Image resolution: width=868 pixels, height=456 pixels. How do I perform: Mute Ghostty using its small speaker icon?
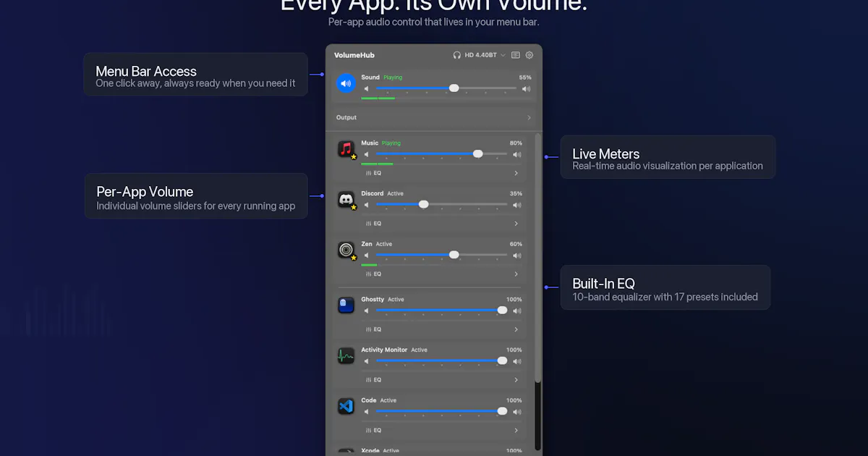click(367, 311)
